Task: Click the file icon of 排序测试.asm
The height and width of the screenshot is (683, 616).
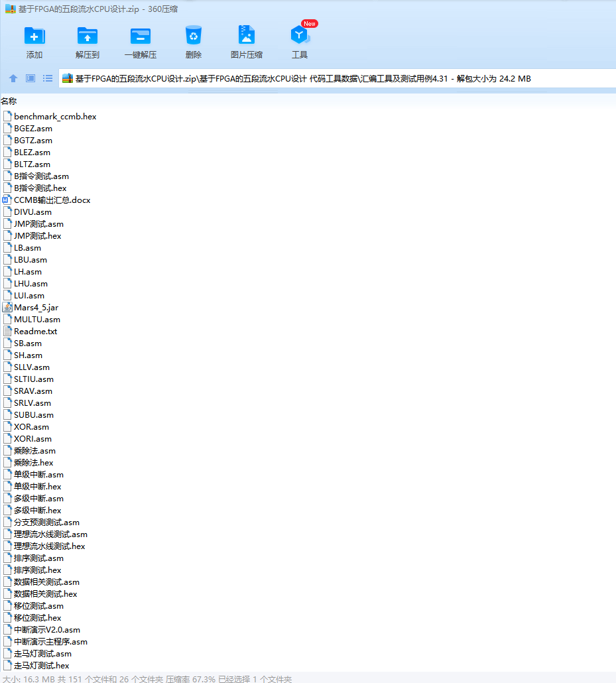Action: tap(7, 558)
